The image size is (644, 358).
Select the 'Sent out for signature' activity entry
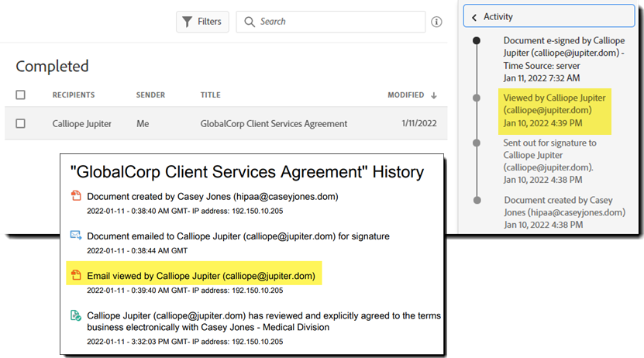click(x=549, y=161)
